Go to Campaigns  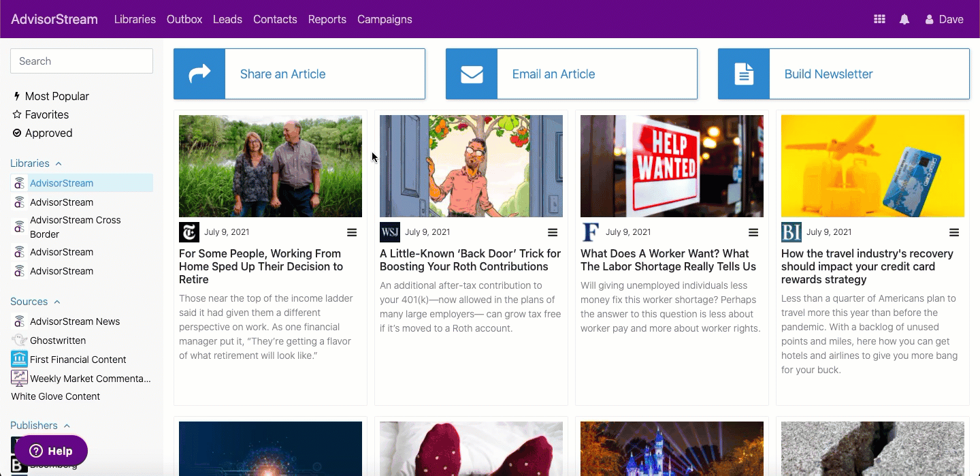[385, 20]
